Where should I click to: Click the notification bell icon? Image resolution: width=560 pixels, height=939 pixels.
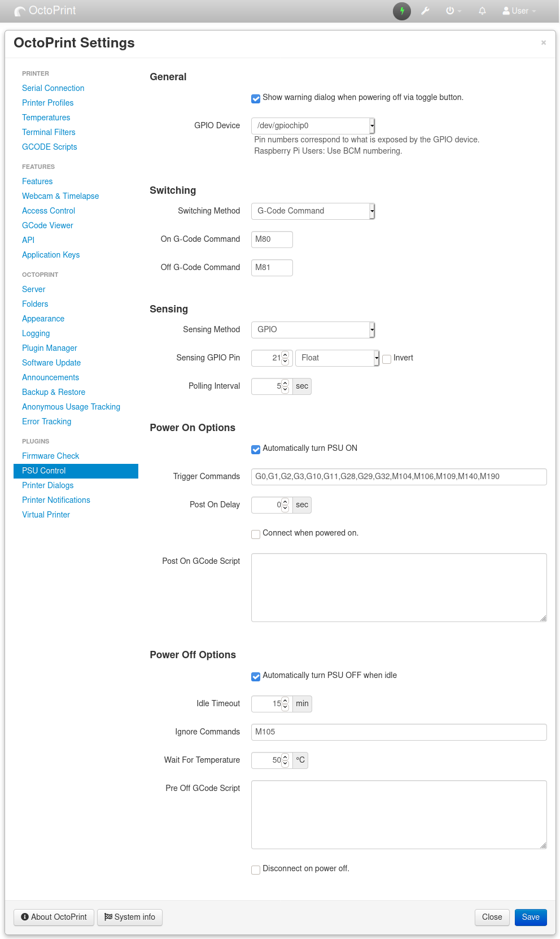tap(482, 11)
